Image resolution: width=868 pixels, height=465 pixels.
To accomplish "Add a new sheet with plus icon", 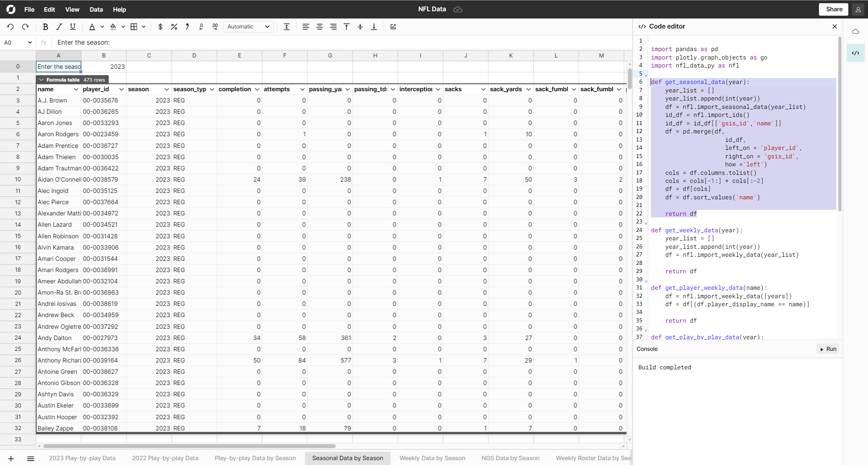I will [x=11, y=459].
